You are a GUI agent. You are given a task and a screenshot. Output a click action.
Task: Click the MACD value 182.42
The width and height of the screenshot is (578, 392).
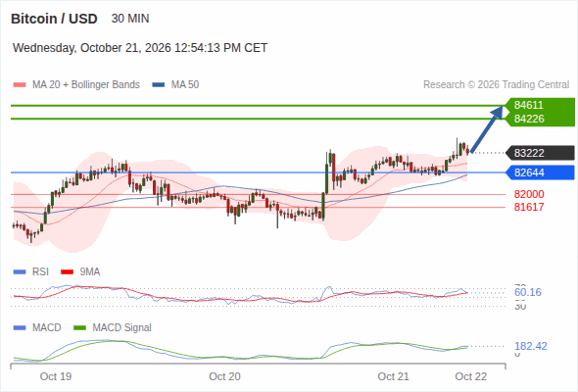click(531, 346)
